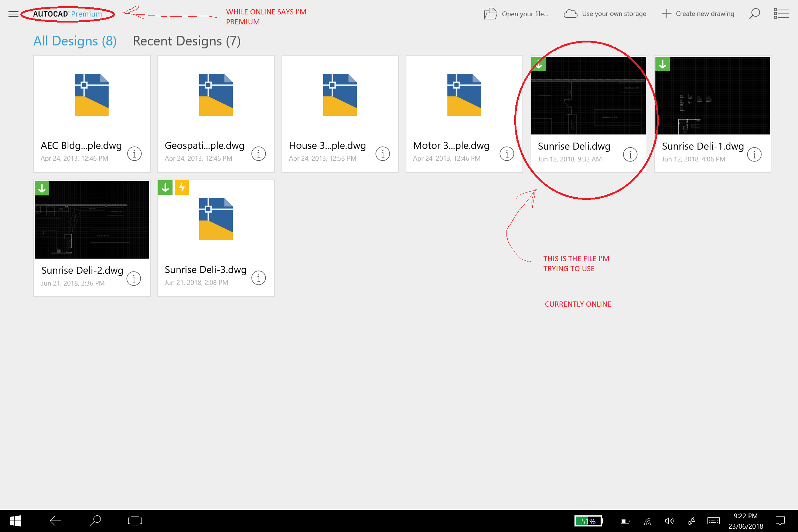Show info for Geospati...ple.dwg
This screenshot has height=532, width=798.
click(x=259, y=153)
